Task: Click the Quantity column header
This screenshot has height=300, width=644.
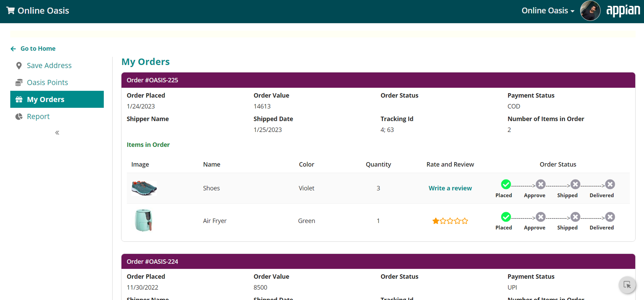Action: point(378,164)
